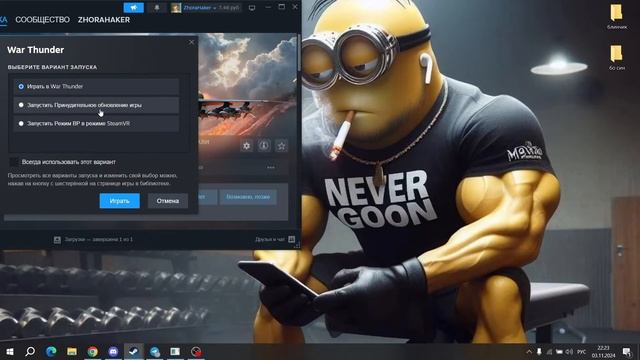Image resolution: width=640 pixels, height=360 pixels.
Task: Launch Microsoft Edge from the taskbar
Action: [51, 351]
